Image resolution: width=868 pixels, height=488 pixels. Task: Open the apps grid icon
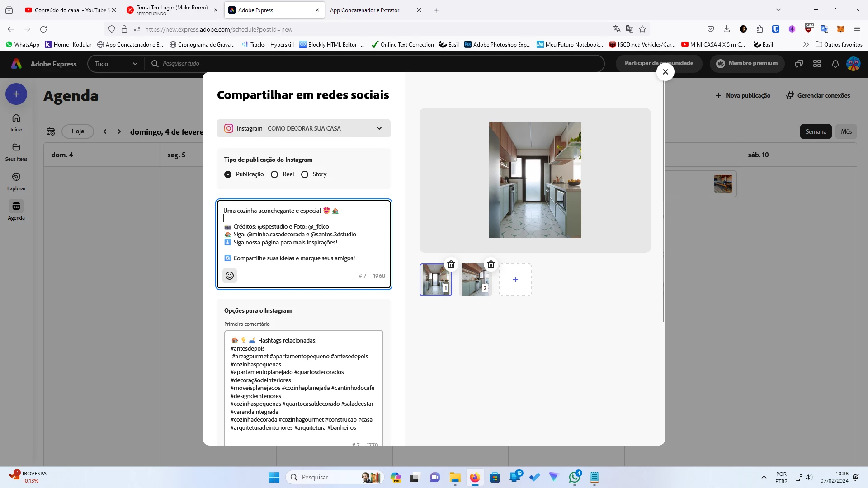point(817,64)
